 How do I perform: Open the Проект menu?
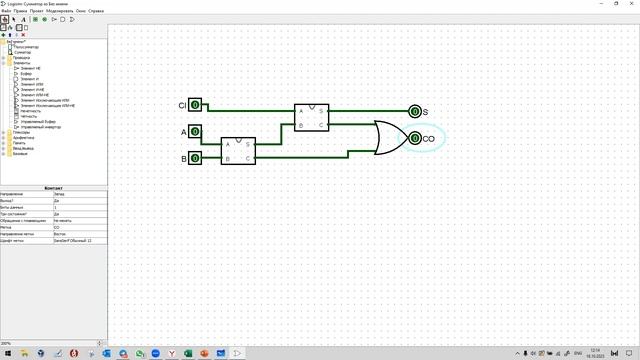(36, 11)
